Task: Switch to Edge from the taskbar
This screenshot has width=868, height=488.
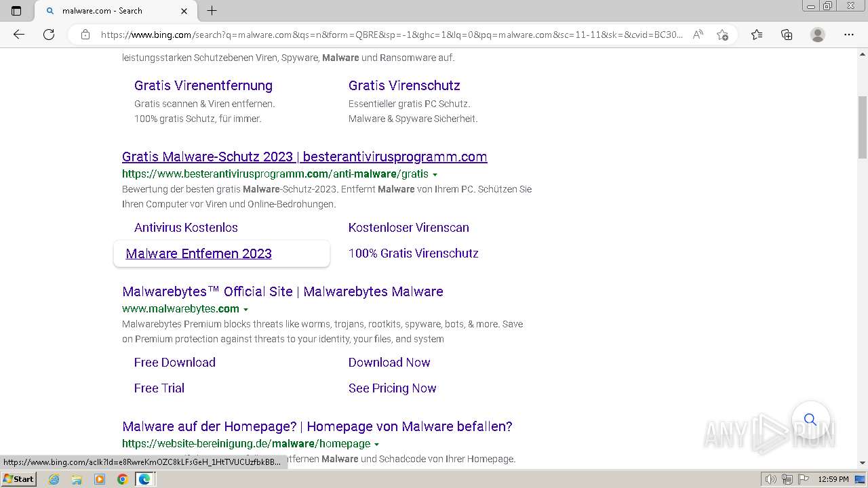Action: point(144,479)
